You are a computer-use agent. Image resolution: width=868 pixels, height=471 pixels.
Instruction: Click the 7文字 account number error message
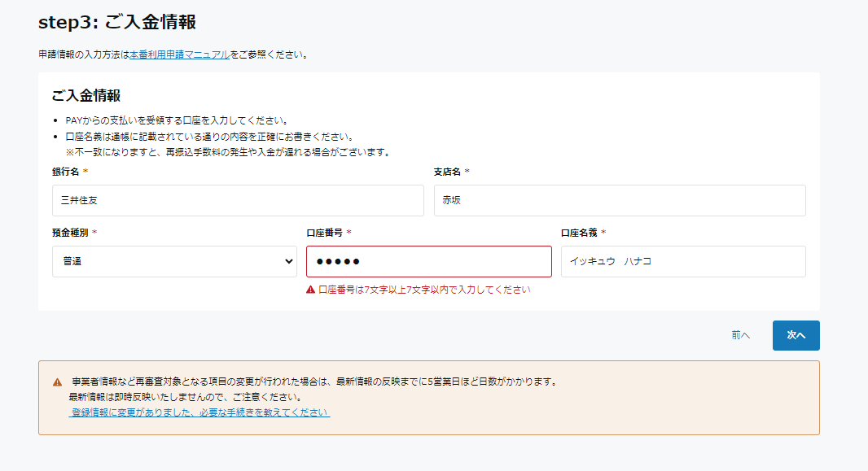423,290
